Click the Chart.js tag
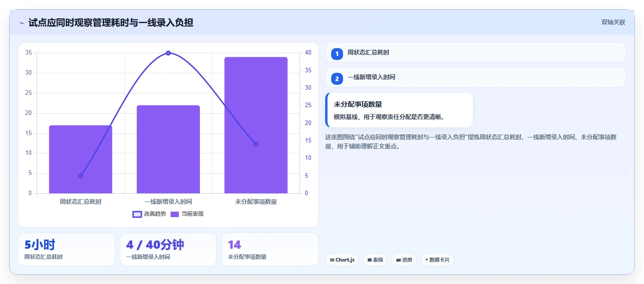The image size is (644, 284). 342,260
